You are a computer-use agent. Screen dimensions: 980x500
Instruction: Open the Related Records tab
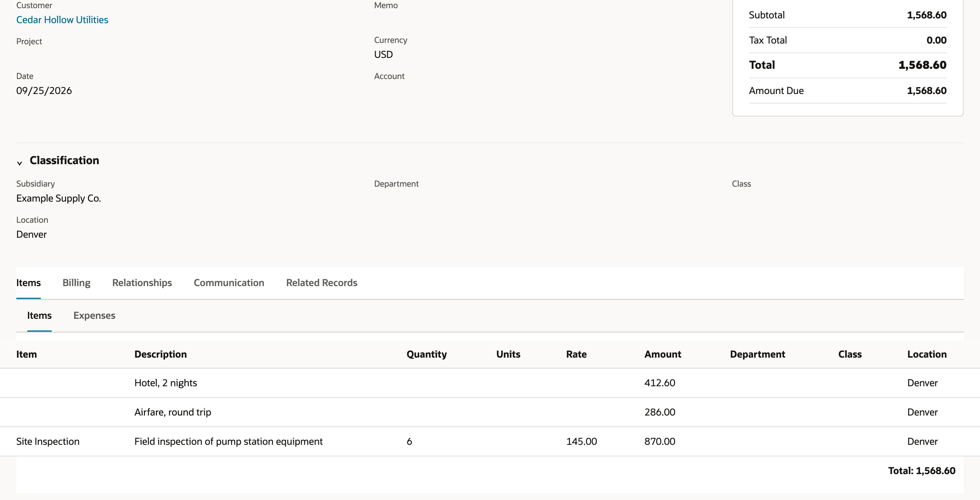tap(322, 283)
